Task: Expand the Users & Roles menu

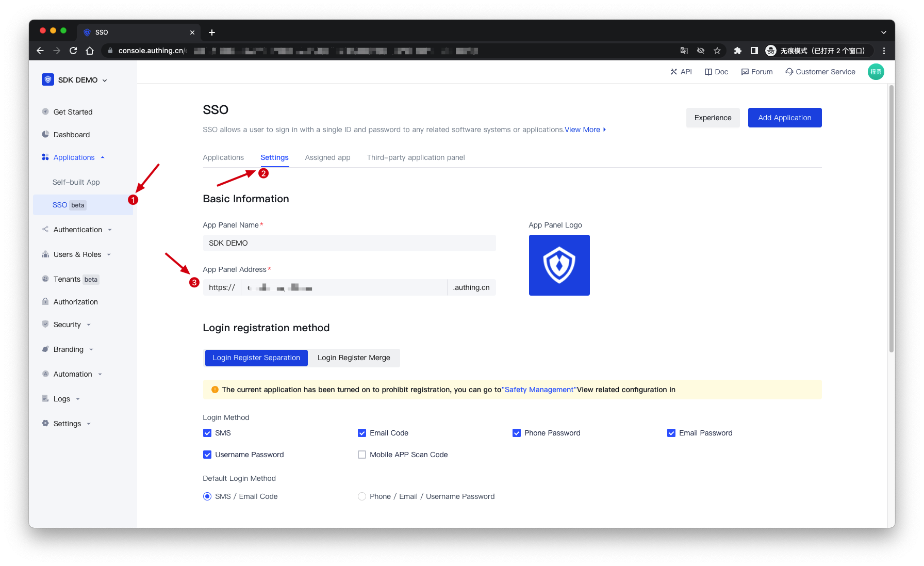Action: pyautogui.click(x=109, y=255)
